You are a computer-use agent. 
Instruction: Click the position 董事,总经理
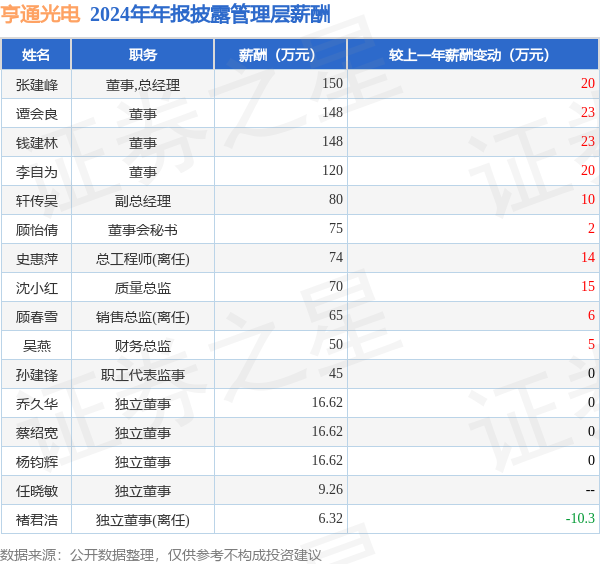pos(143,85)
